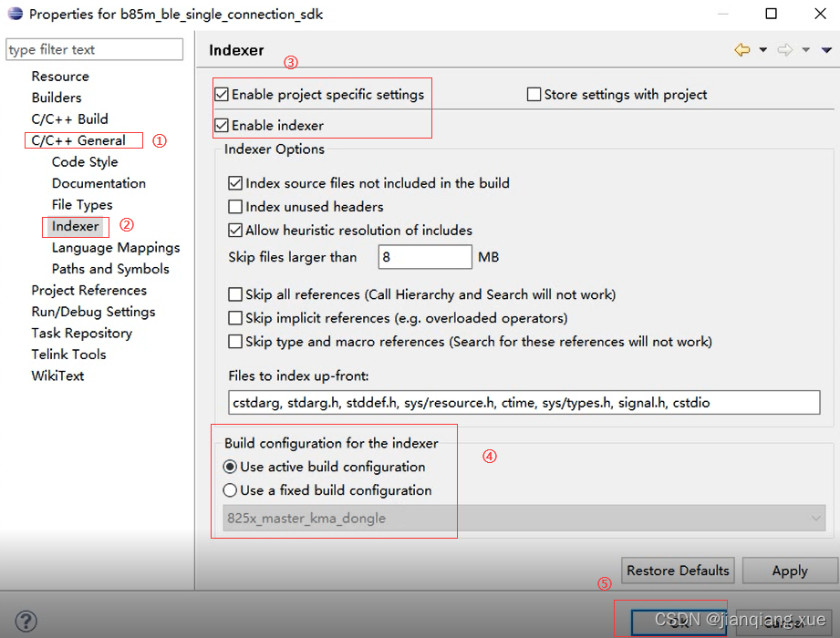Click the Skip files larger than field

tap(425, 257)
